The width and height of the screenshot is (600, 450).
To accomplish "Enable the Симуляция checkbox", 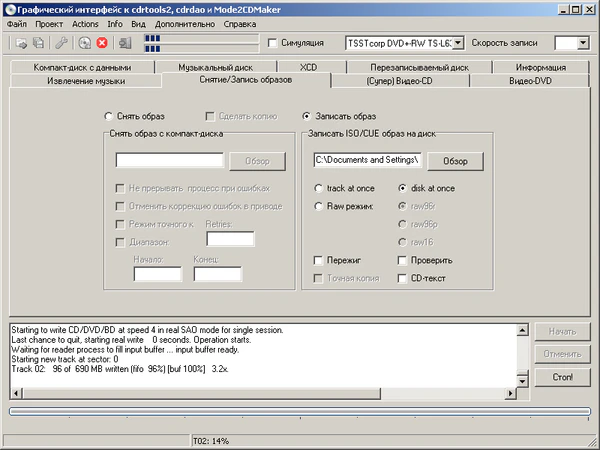I will [x=273, y=43].
